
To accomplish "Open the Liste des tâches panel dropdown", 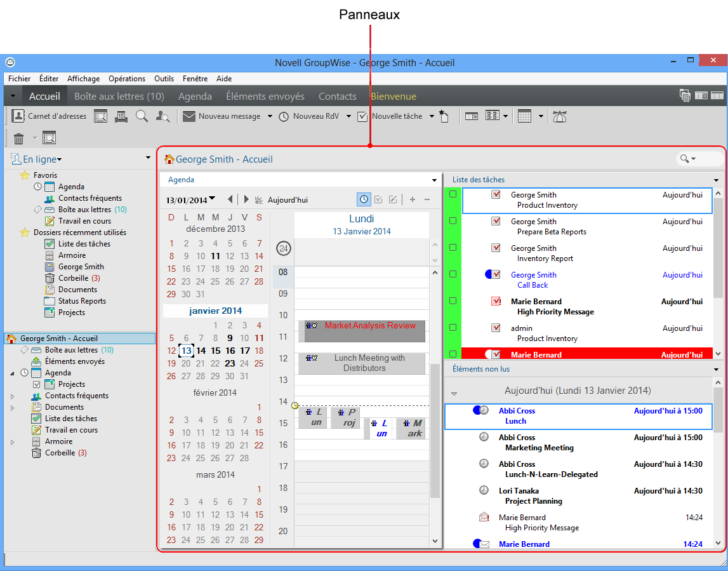I will (717, 180).
